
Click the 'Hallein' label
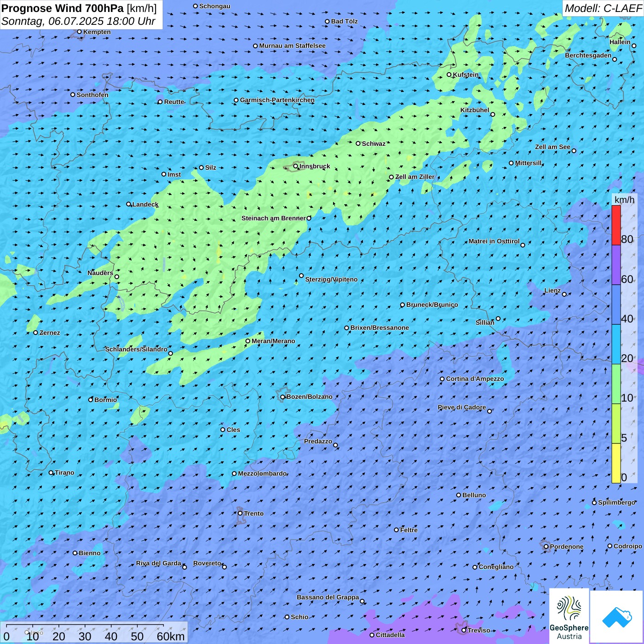click(x=620, y=42)
